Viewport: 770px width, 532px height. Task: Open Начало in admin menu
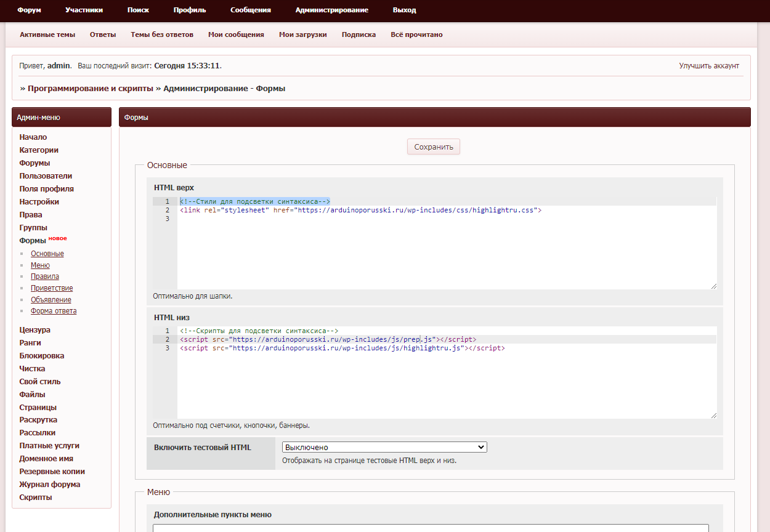point(33,137)
